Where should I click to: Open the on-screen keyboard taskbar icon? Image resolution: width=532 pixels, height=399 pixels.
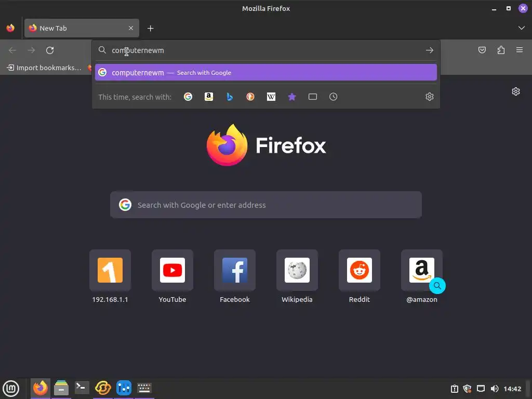(144, 388)
